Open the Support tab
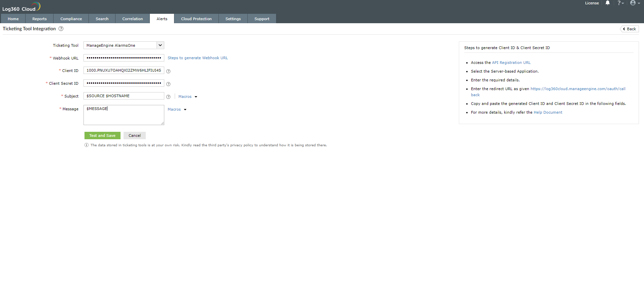This screenshot has width=644, height=305. click(262, 19)
